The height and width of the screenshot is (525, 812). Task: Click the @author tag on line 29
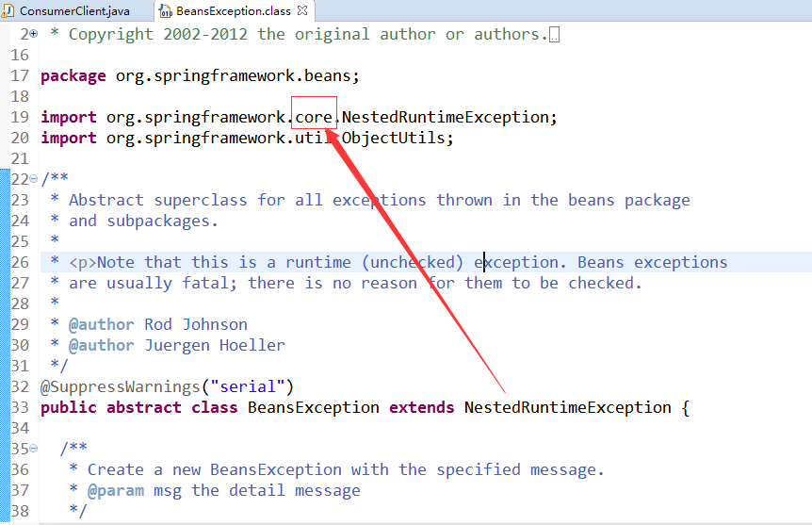pos(101,325)
